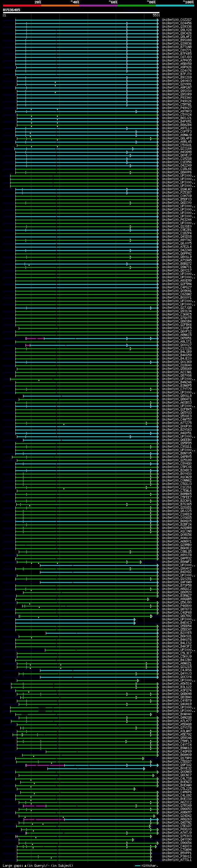Select label UniRef100_P93340

(177, 98)
